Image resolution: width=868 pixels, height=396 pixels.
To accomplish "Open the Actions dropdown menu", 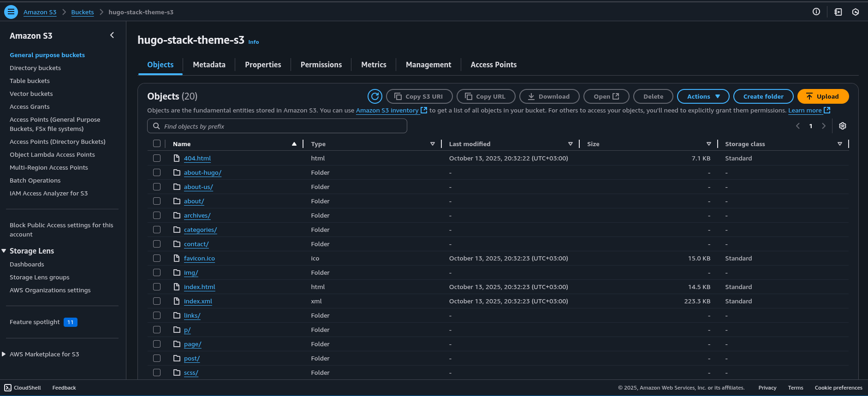I will pos(702,96).
